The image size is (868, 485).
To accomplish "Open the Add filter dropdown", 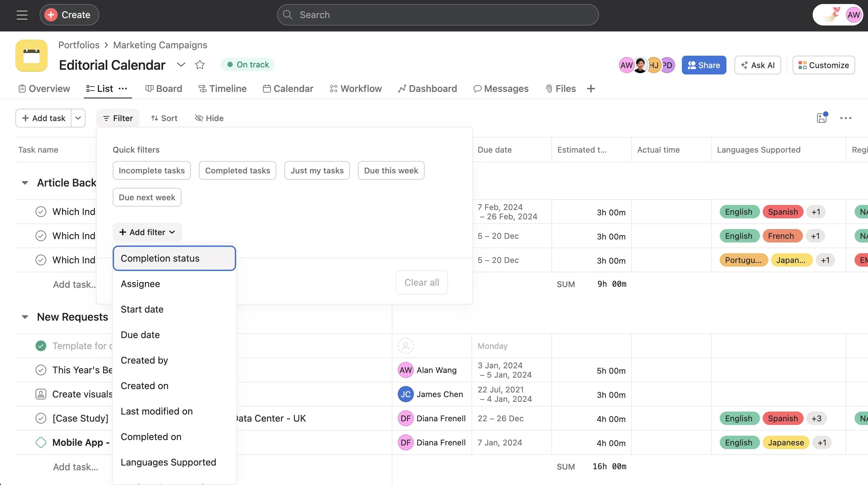I will (147, 232).
